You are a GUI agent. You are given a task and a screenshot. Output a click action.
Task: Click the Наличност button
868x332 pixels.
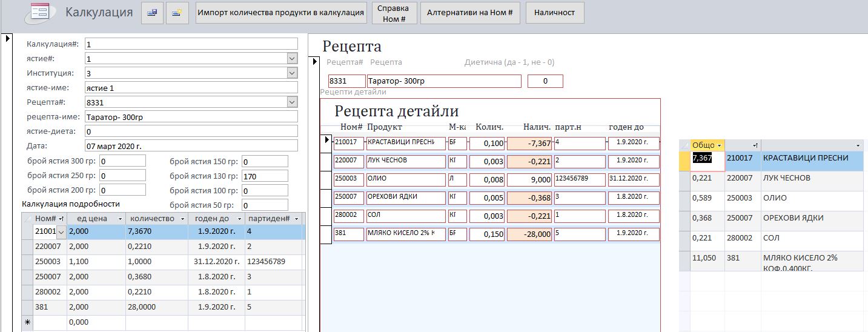[554, 13]
